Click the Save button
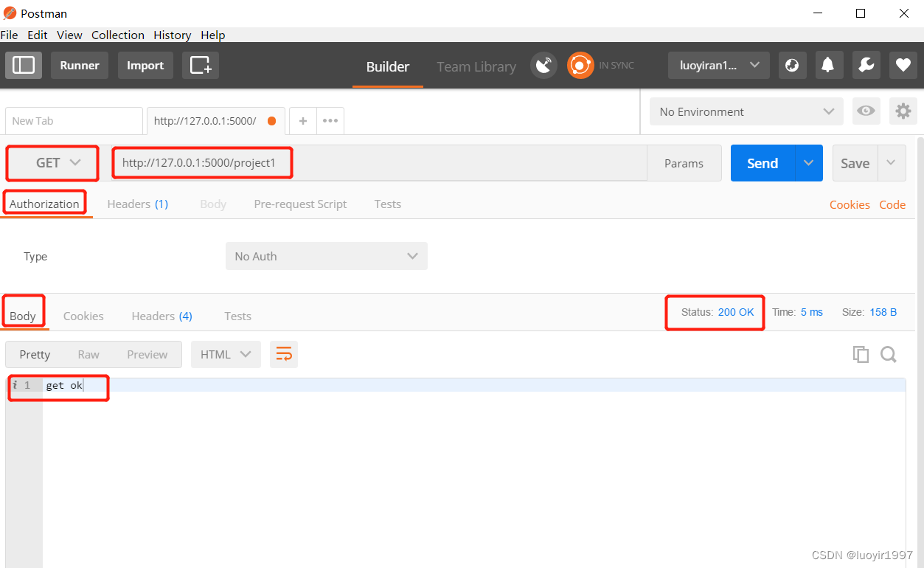 click(x=855, y=163)
